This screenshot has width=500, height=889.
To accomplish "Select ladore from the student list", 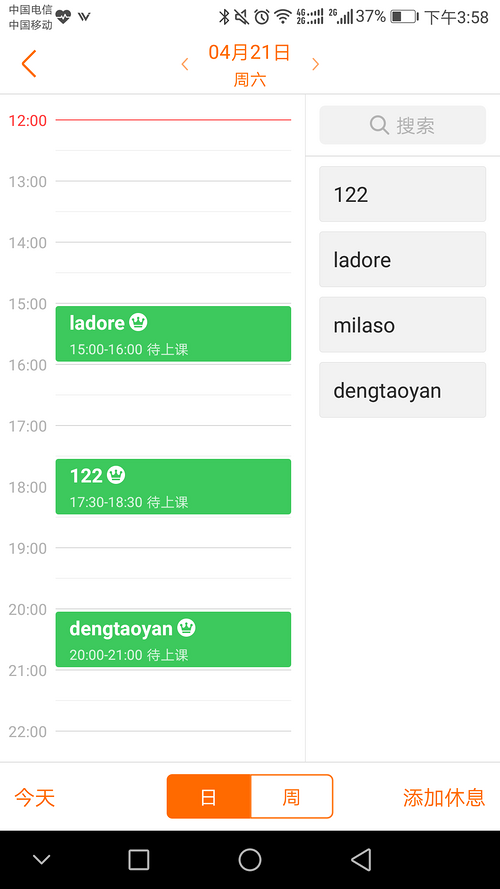I will coord(402,260).
